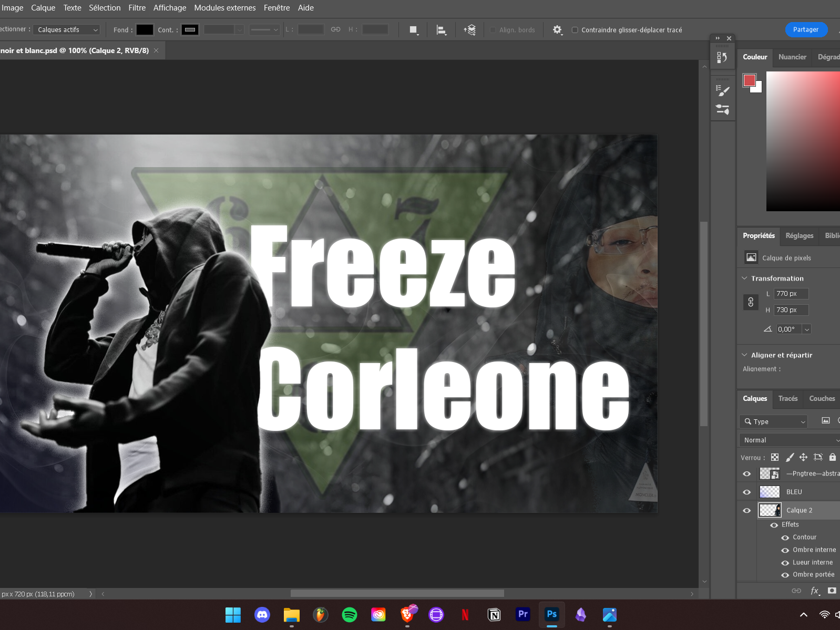Enable Contraindre glisser-déplacer tracé checkbox
The height and width of the screenshot is (630, 840).
point(575,30)
